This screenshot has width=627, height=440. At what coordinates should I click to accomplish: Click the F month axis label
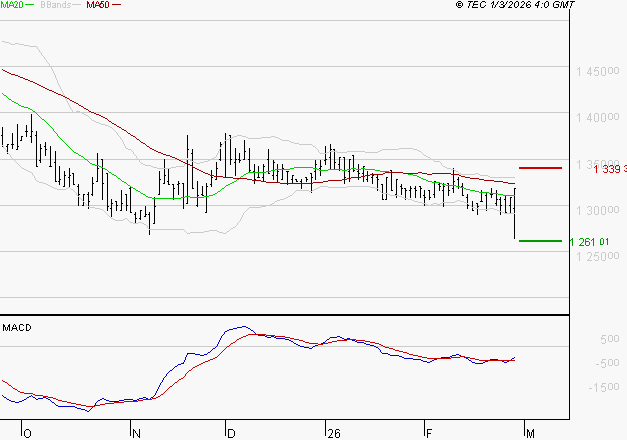429,434
